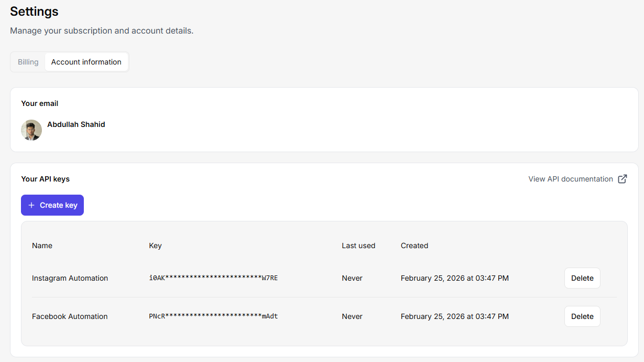Click the Key column header
Viewport: 644px width, 362px height.
(155, 246)
